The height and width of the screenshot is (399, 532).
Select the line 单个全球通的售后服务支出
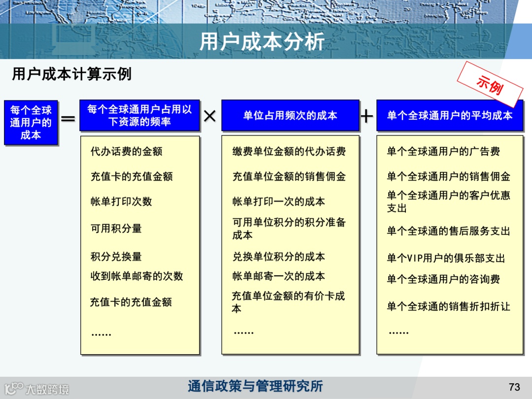pyautogui.click(x=449, y=231)
